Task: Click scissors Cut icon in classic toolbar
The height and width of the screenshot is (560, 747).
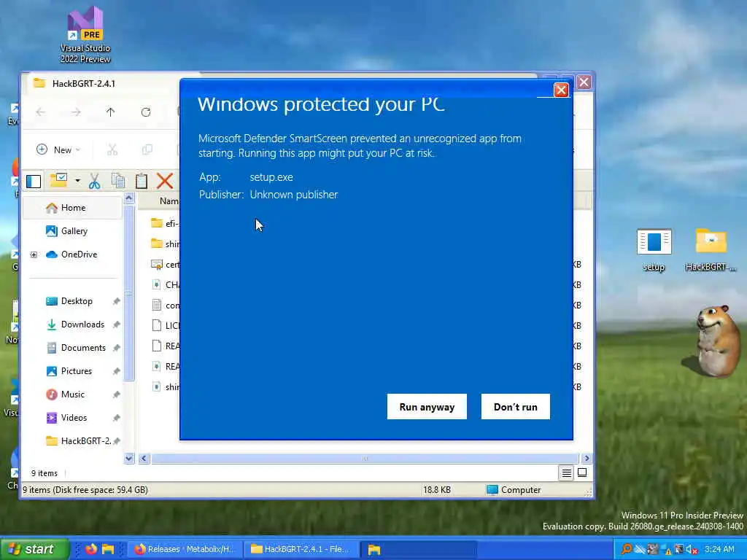Action: (94, 181)
